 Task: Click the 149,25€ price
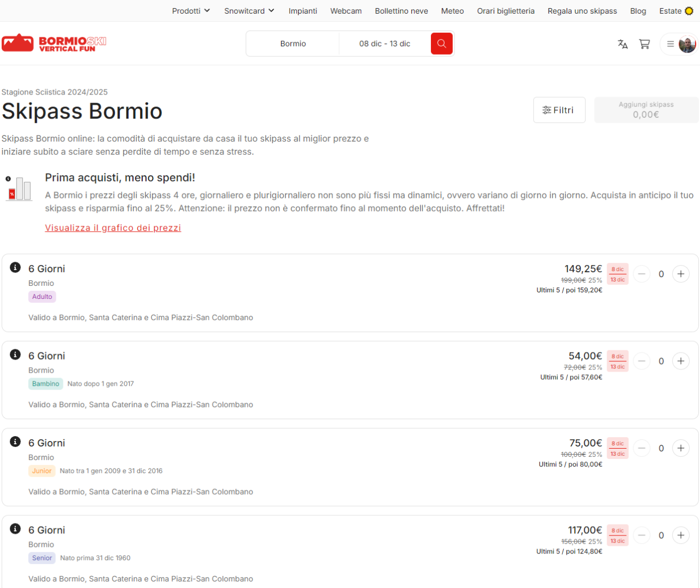583,269
